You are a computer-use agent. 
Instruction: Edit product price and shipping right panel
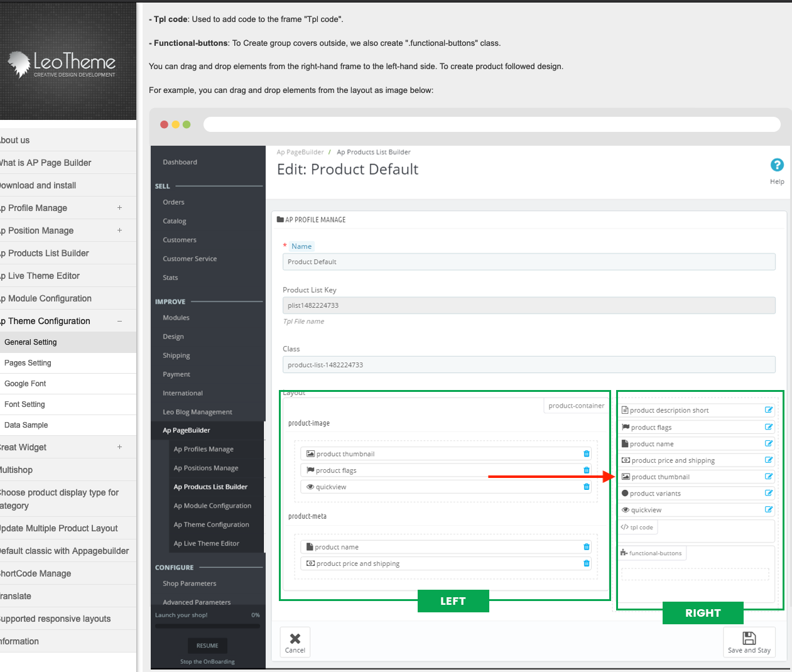[769, 460]
